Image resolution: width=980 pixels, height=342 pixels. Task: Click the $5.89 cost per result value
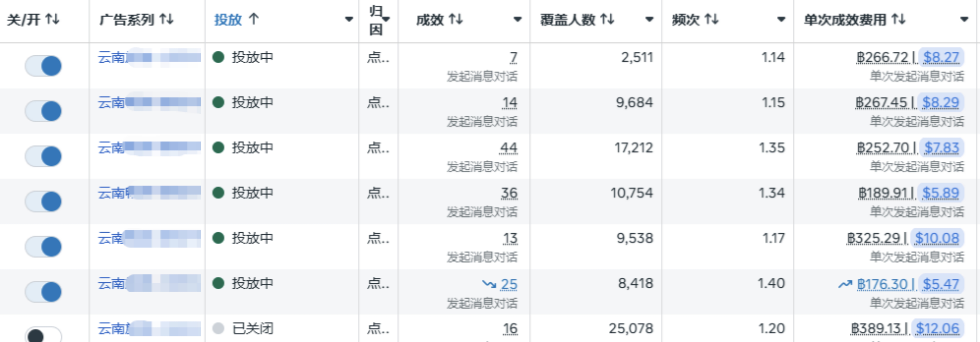coord(940,193)
